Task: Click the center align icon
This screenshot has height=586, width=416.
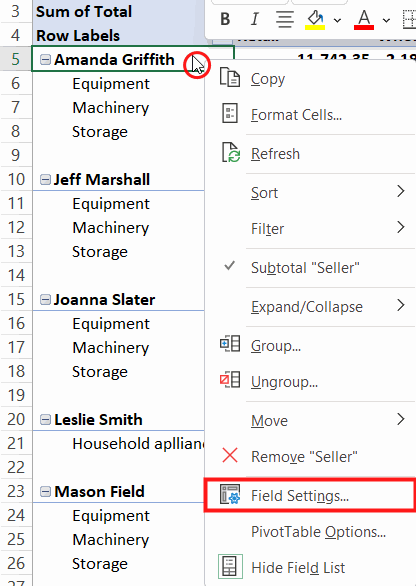Action: (285, 19)
